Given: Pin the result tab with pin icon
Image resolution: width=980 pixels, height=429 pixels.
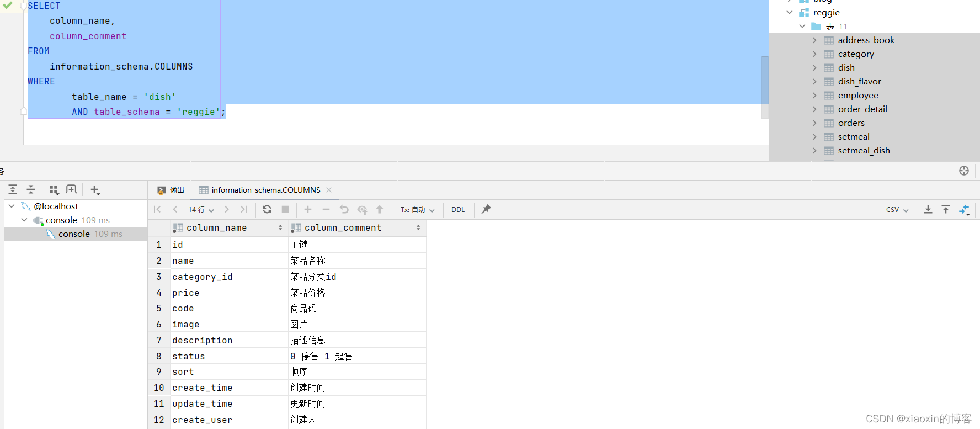Looking at the screenshot, I should pos(486,209).
